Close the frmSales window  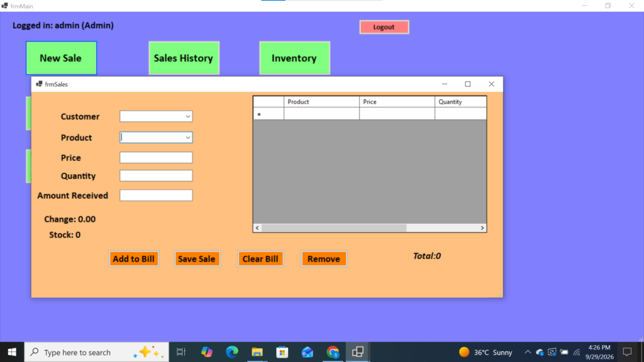point(492,84)
